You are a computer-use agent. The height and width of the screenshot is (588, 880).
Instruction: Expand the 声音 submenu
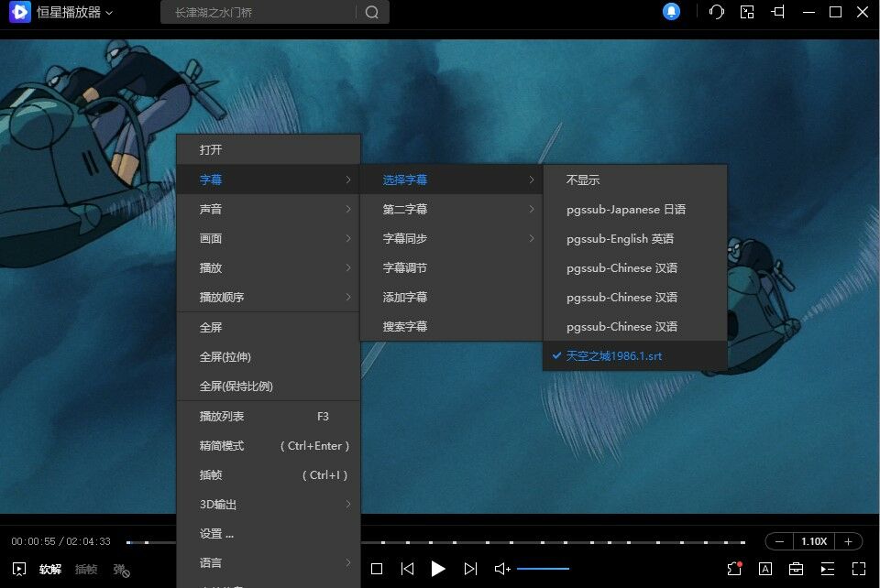(268, 210)
